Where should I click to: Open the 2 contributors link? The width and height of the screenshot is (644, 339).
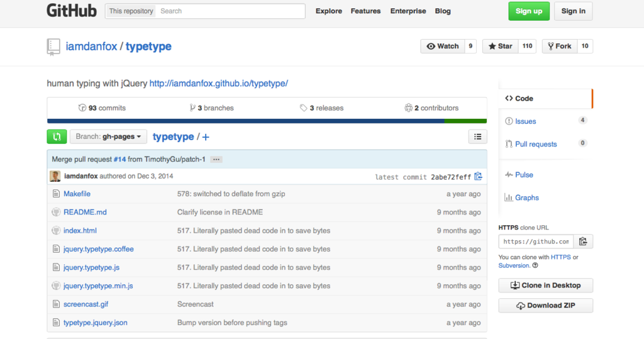(431, 108)
